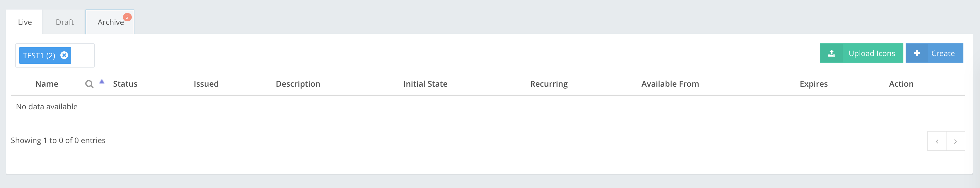
Task: Click the Archive tab notification badge
Action: tap(127, 17)
